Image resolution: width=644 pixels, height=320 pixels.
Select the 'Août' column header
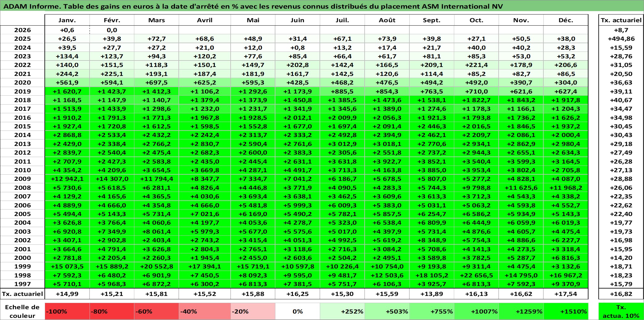pos(387,20)
